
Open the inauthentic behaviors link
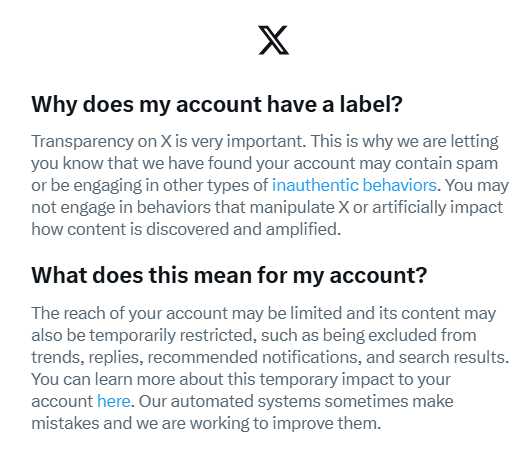pyautogui.click(x=354, y=185)
